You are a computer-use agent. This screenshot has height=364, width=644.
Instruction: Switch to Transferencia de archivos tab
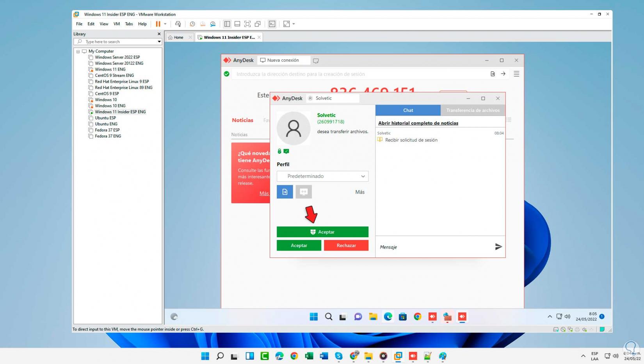pos(473,110)
